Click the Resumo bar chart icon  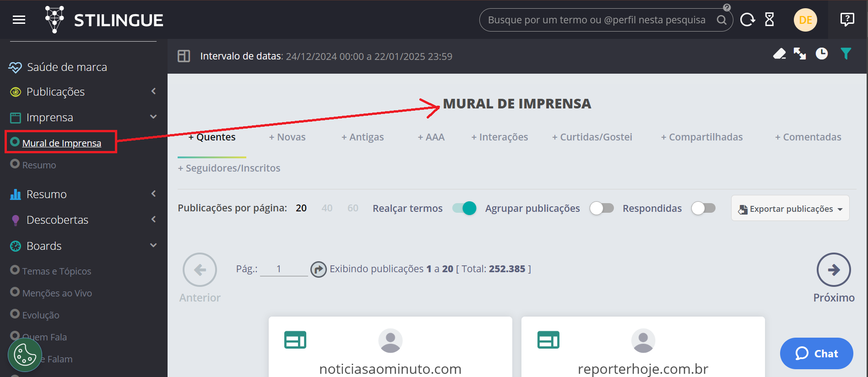(16, 194)
